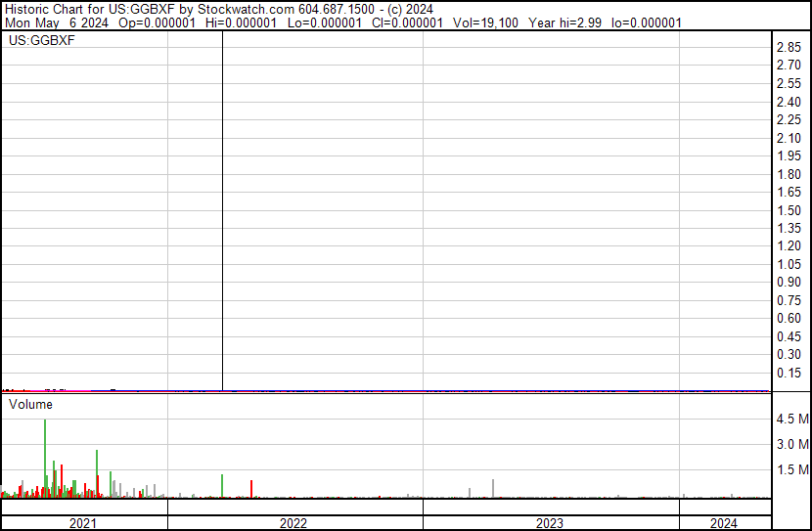Click the 4.5 M volume axis label
The image size is (812, 531).
[792, 419]
